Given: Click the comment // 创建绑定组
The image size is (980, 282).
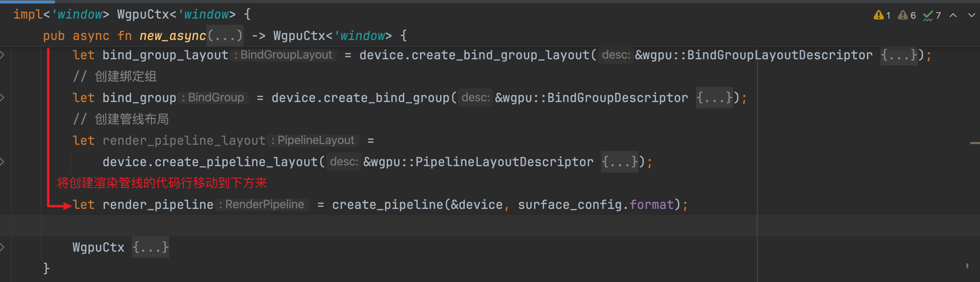Looking at the screenshot, I should 115,77.
